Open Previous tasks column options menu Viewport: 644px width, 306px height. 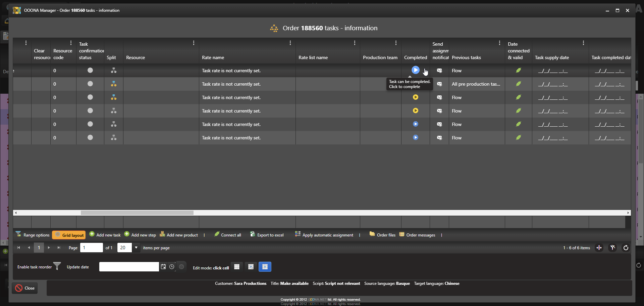point(499,43)
